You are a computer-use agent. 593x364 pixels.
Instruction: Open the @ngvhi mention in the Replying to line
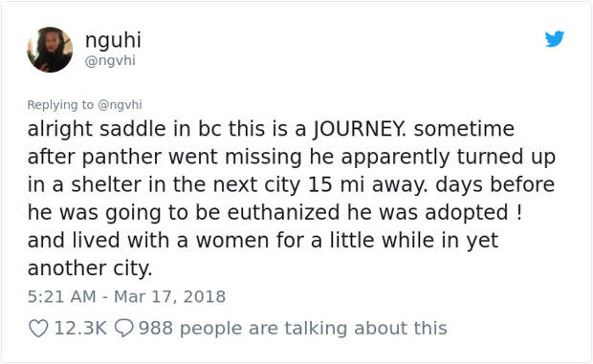(120, 104)
